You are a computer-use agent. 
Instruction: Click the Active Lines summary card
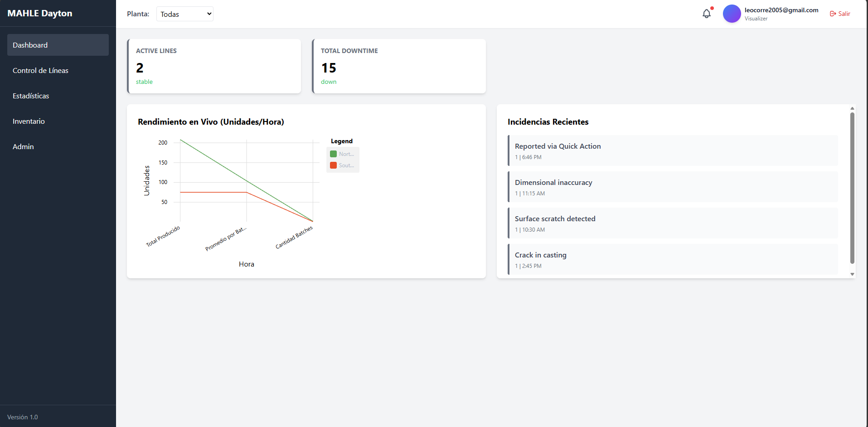coord(214,66)
